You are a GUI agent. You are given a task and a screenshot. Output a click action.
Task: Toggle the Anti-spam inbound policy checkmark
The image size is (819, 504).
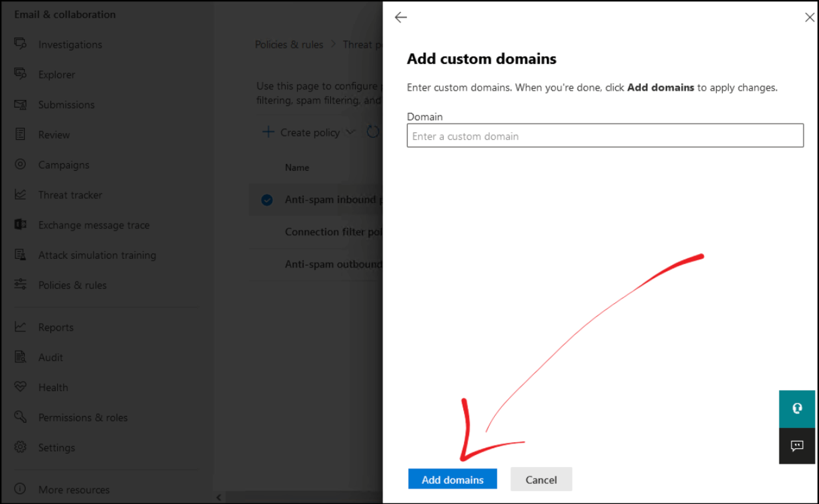(x=267, y=200)
